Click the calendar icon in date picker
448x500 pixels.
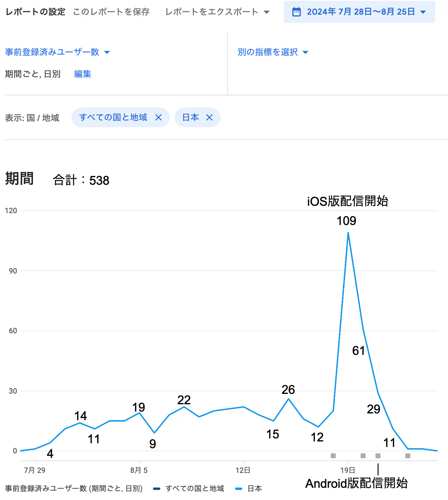click(296, 12)
